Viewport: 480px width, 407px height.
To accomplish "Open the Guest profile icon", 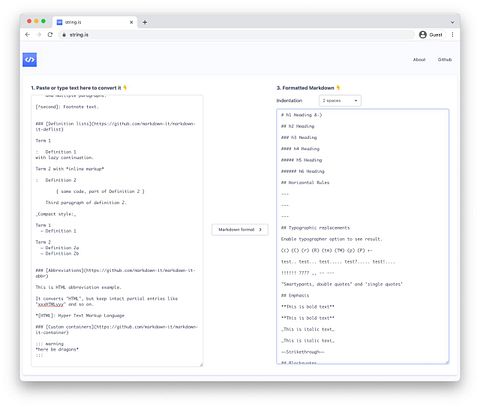I will [423, 35].
